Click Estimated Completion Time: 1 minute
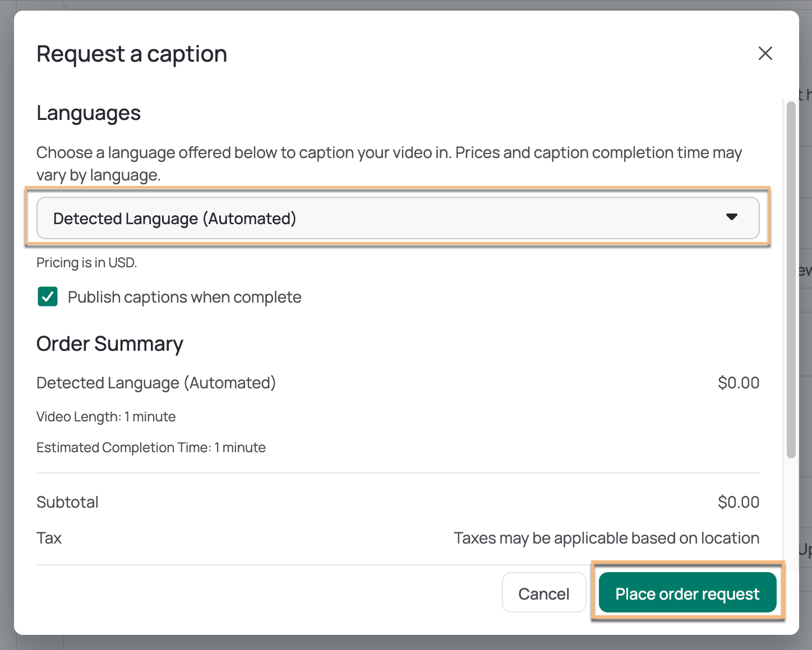 (x=151, y=448)
